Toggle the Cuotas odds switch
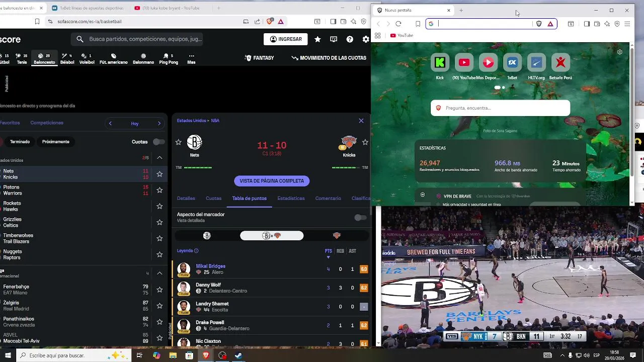 (x=158, y=142)
